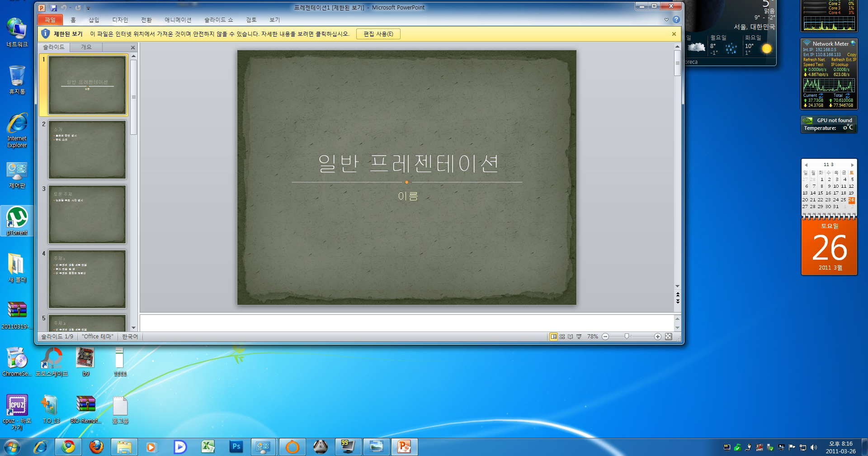
Task: Select the 슬라이드 pane tab
Action: tap(54, 47)
